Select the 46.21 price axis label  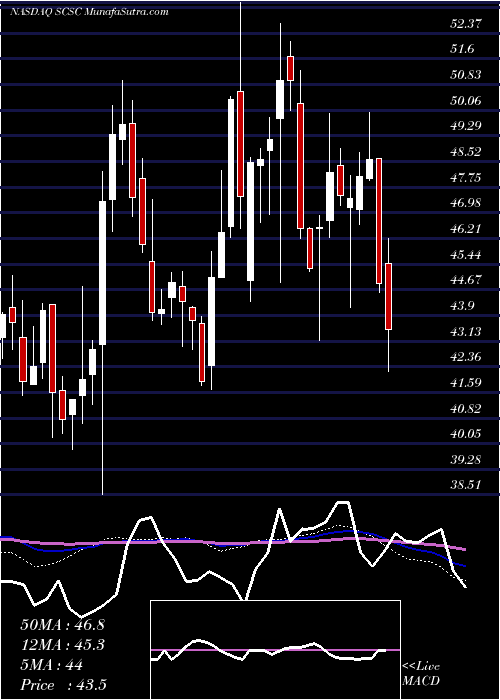pos(466,229)
